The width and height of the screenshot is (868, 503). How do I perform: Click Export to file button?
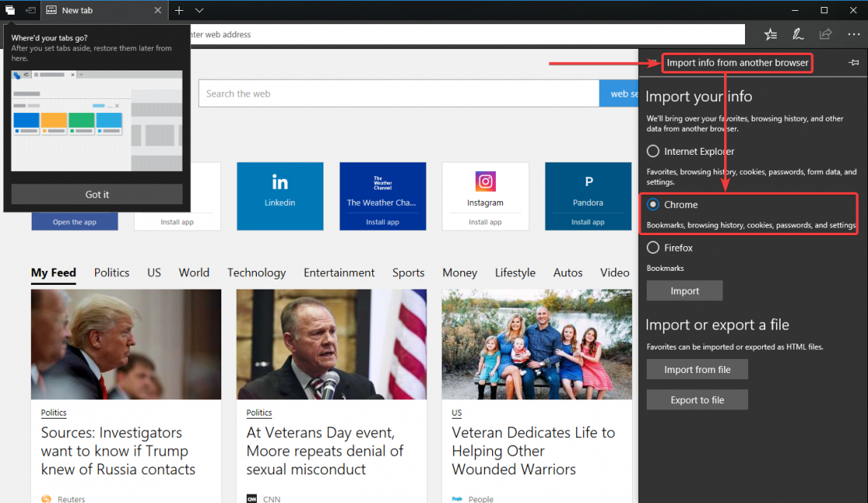tap(698, 400)
